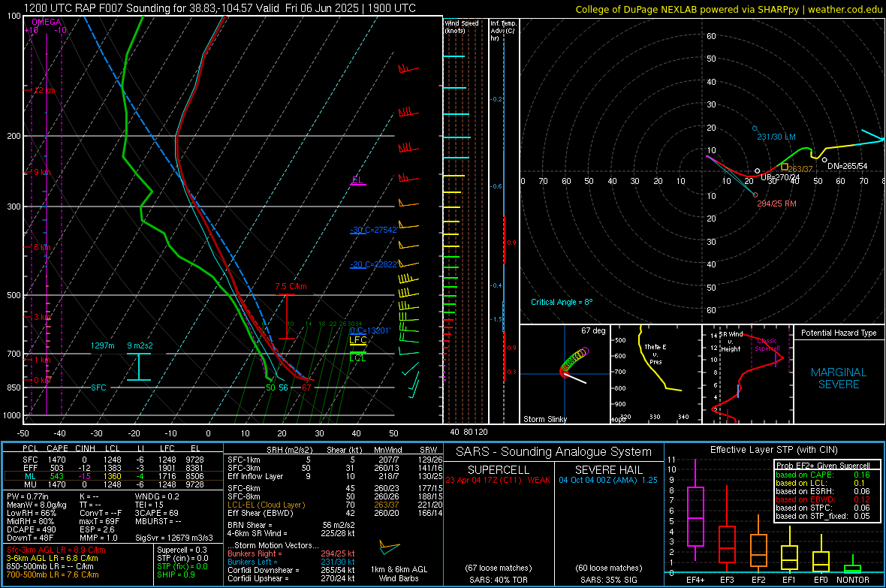Click the 'BRN Shear =' line
The image size is (886, 588).
click(x=291, y=525)
